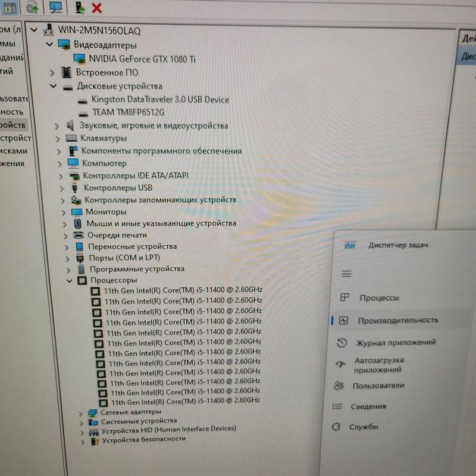476x476 pixels.
Task: Click the mouse icon for Мыши и иные указывающие устройства
Action: pos(78,224)
